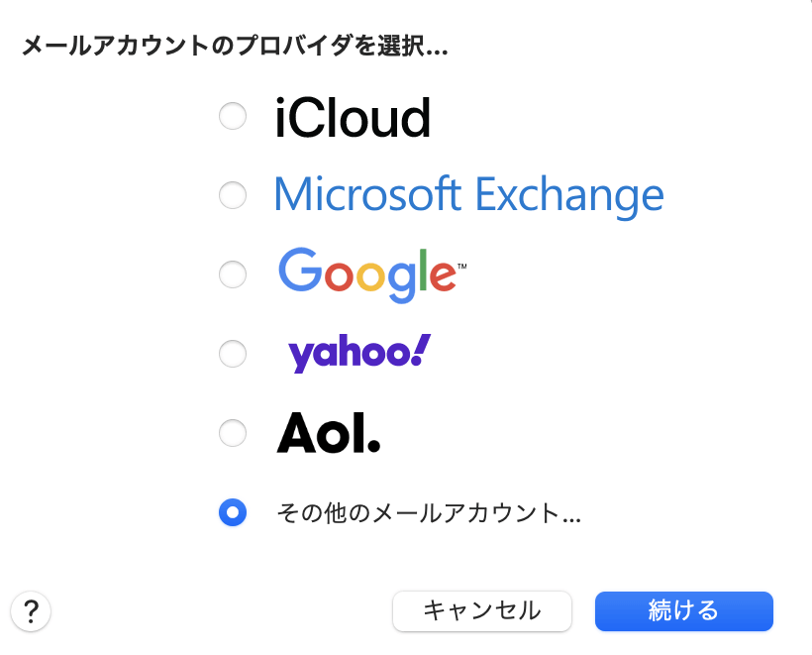Click the iCloud provider logo

point(354,116)
